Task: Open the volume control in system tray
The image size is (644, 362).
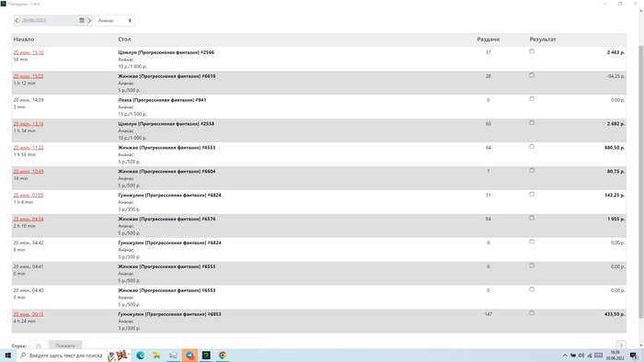Action: pos(581,356)
